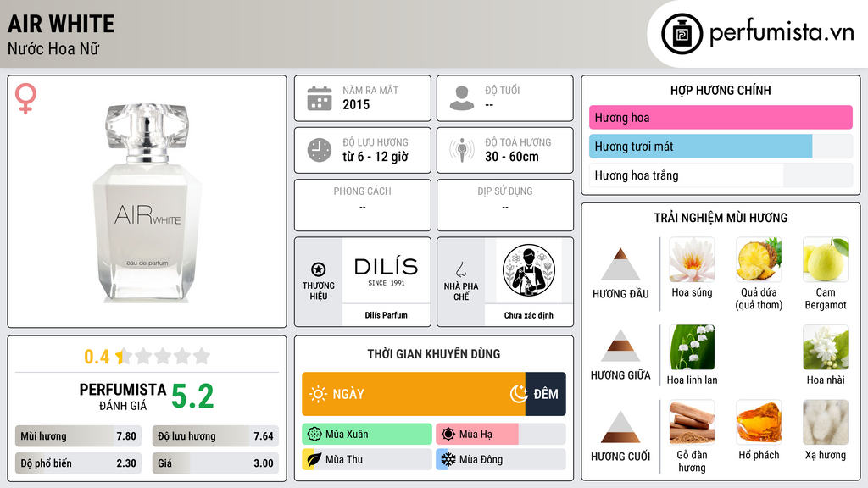Image resolution: width=868 pixels, height=488 pixels.
Task: Click the Thời gian khuyên dùng heading
Action: click(x=434, y=353)
